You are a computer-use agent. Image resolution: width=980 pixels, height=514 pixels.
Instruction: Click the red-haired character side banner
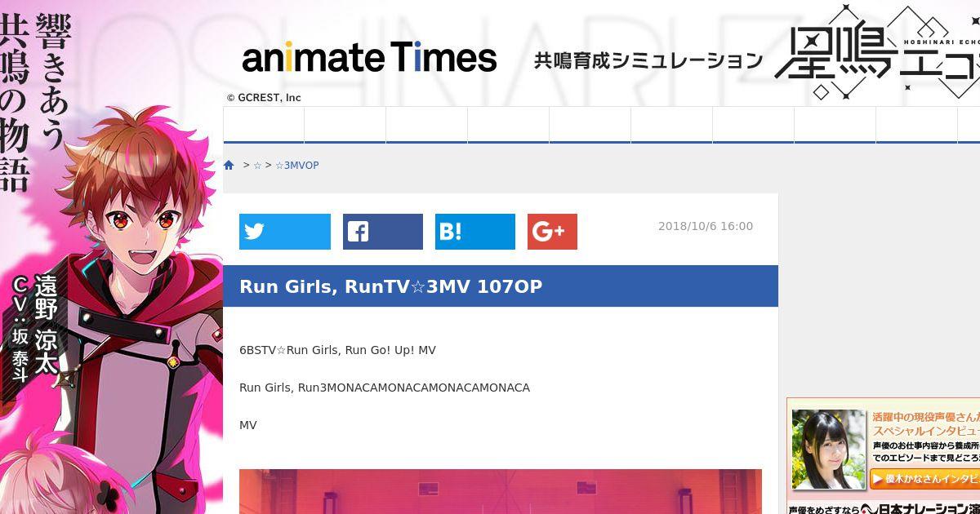pyautogui.click(x=111, y=257)
